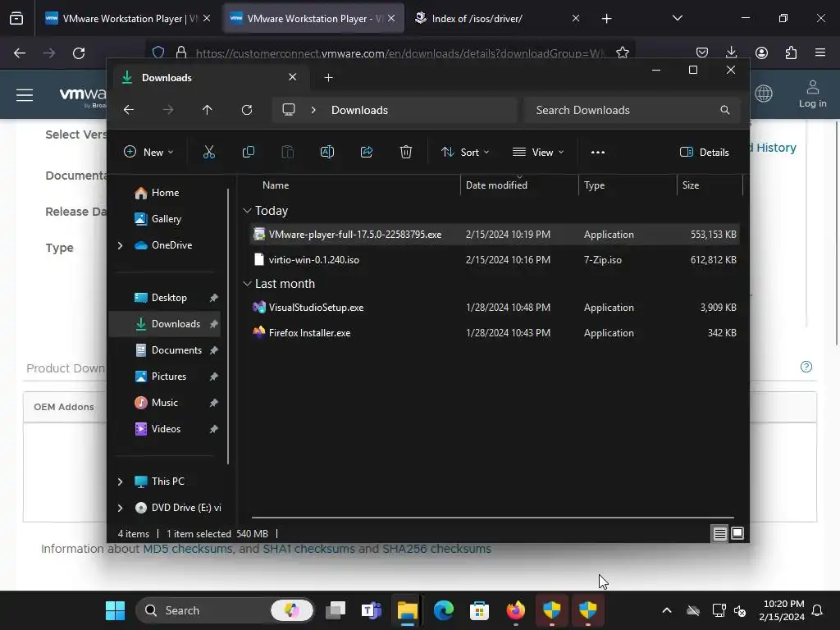The height and width of the screenshot is (630, 840).
Task: Open Firefox downloads arrow icon
Action: pyautogui.click(x=731, y=52)
